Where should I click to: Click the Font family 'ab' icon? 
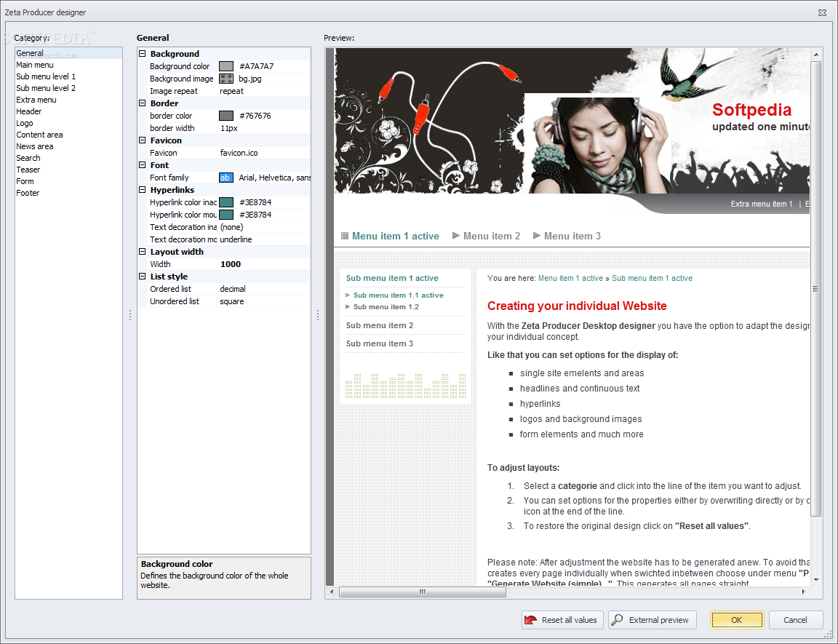pyautogui.click(x=226, y=178)
